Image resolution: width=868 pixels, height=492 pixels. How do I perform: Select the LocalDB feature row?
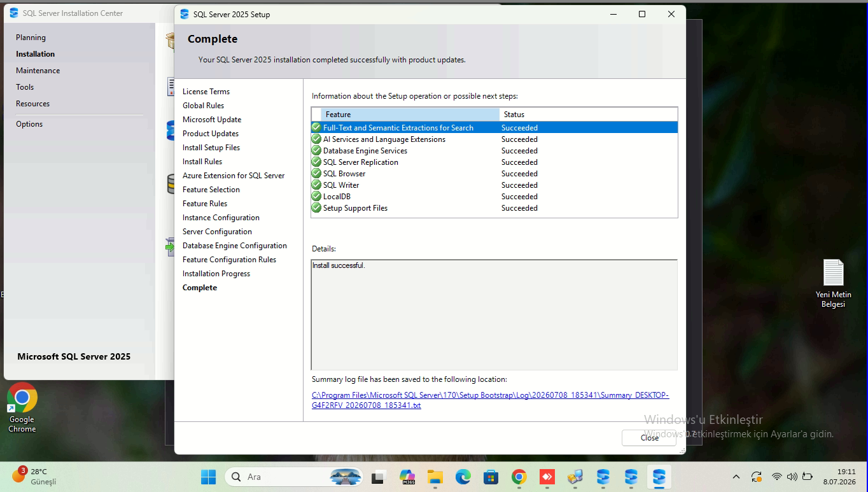coord(494,197)
